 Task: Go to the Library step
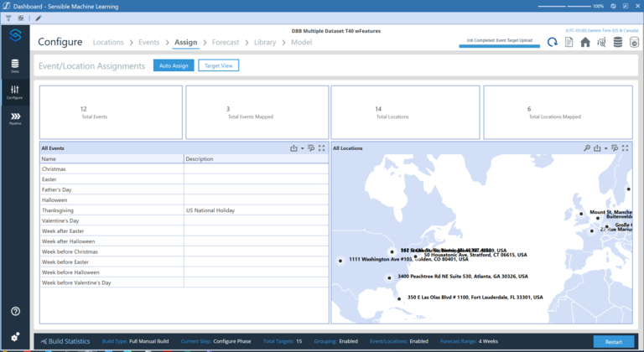265,42
